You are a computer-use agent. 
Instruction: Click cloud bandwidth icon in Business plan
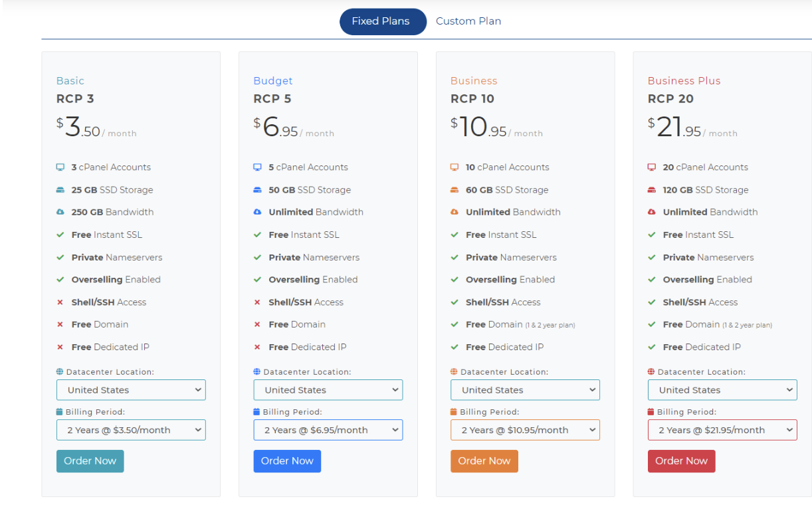[x=455, y=213]
